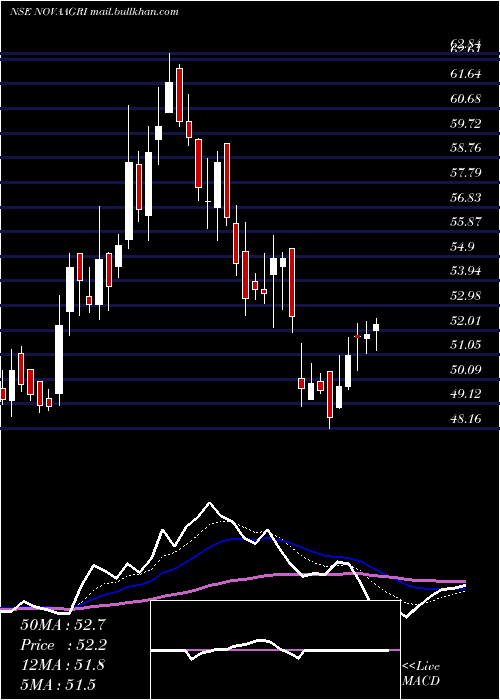Click the 56.83 price axis label

[x=466, y=197]
